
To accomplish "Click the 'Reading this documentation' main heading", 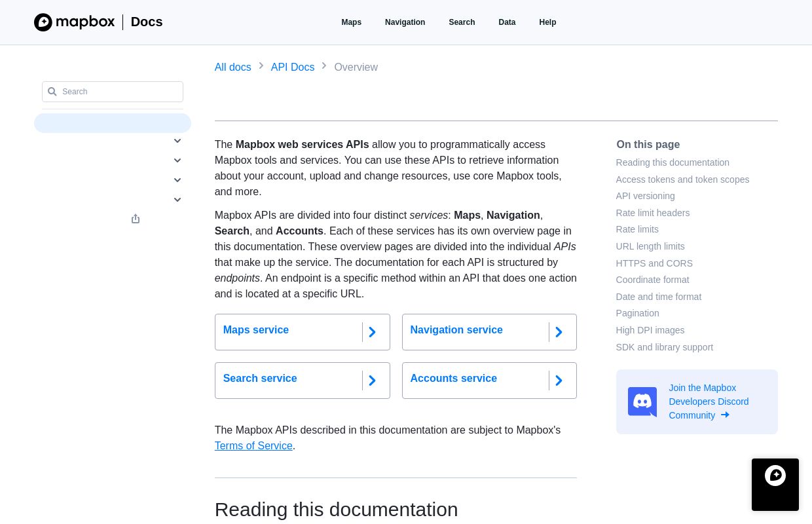I will coord(336,510).
